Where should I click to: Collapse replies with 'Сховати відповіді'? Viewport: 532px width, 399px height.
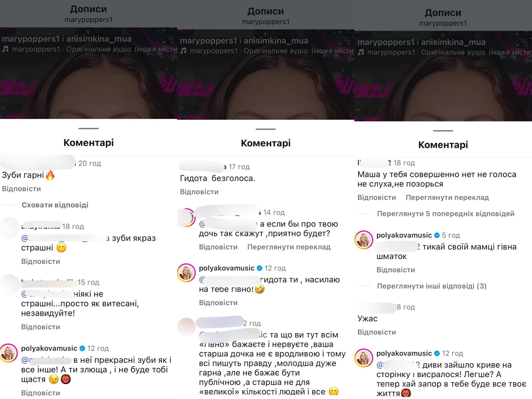pyautogui.click(x=55, y=205)
